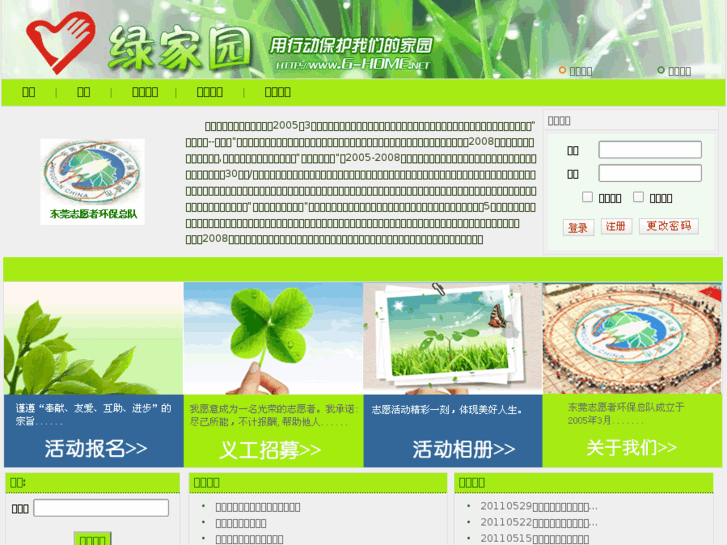Focus the upper text field in login panel
The height and width of the screenshot is (545, 727).
tap(650, 150)
